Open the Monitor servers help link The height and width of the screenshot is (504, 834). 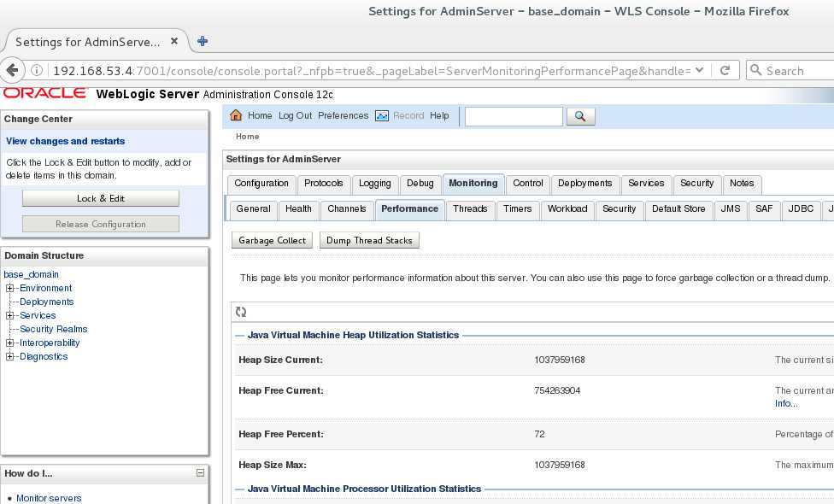[x=49, y=498]
